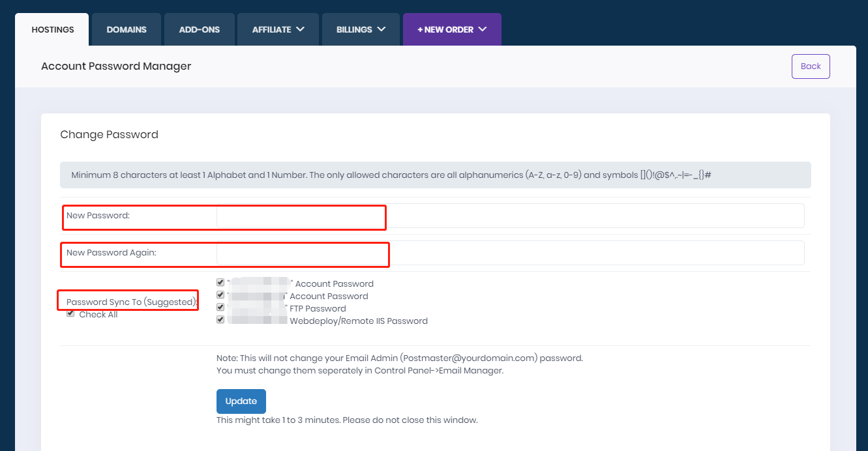
Task: Open the DOMAINS tab
Action: [126, 29]
